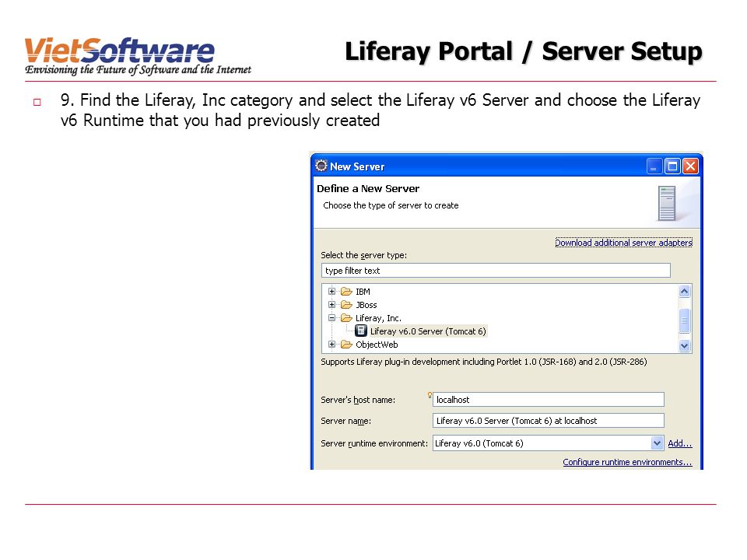Collapse the Liferay, Inc. category
Screen dimensions: 747x560
click(x=331, y=318)
